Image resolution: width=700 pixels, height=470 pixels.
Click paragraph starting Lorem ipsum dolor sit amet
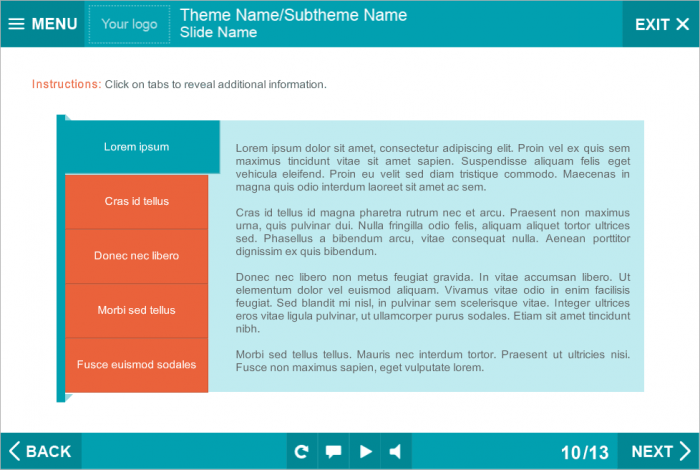click(433, 167)
